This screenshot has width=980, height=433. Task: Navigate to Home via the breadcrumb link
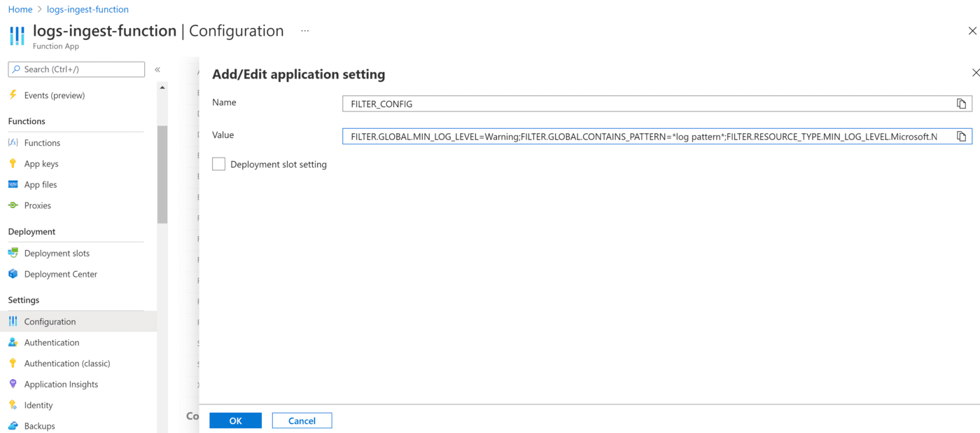20,8
